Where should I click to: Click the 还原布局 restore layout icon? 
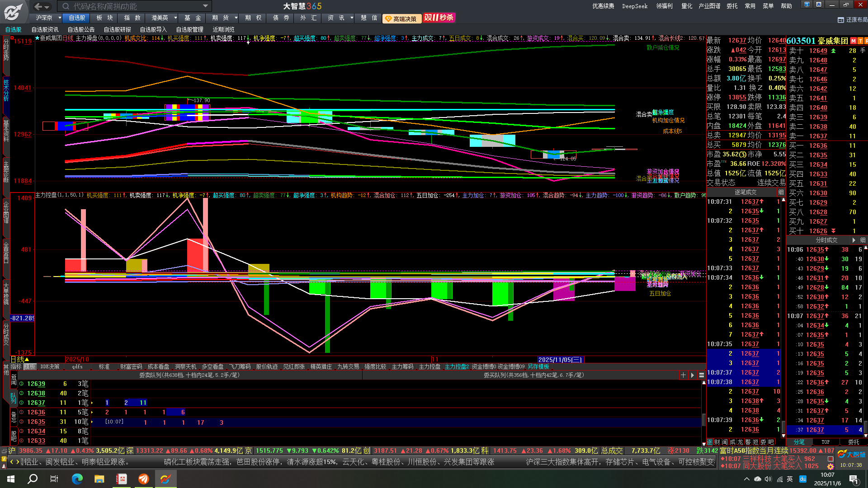click(841, 20)
